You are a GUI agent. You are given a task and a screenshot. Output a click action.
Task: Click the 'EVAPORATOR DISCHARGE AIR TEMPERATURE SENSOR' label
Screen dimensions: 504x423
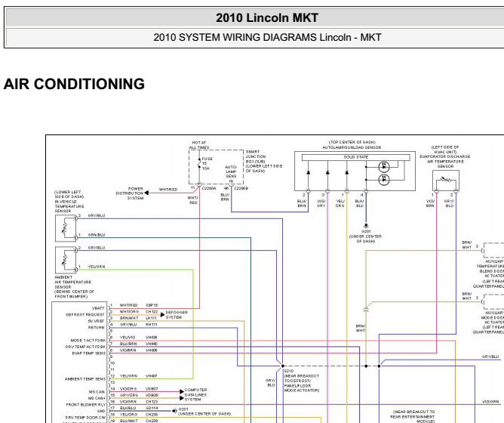[445, 162]
